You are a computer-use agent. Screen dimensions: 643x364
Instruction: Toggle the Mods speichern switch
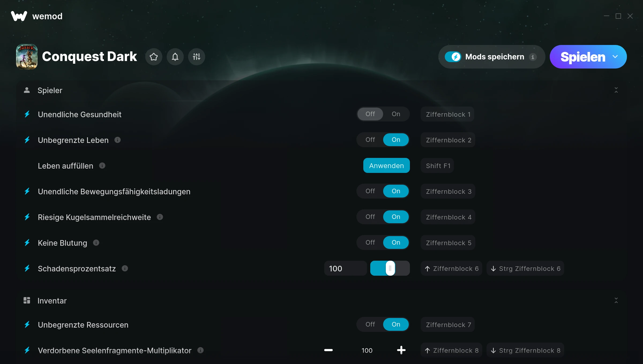point(453,57)
